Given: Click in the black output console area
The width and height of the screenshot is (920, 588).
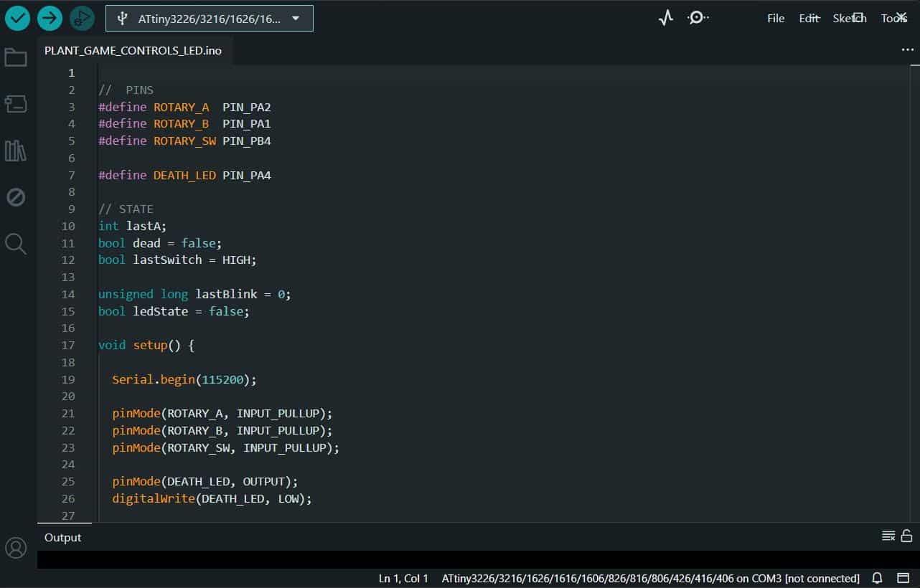Looking at the screenshot, I should point(478,559).
